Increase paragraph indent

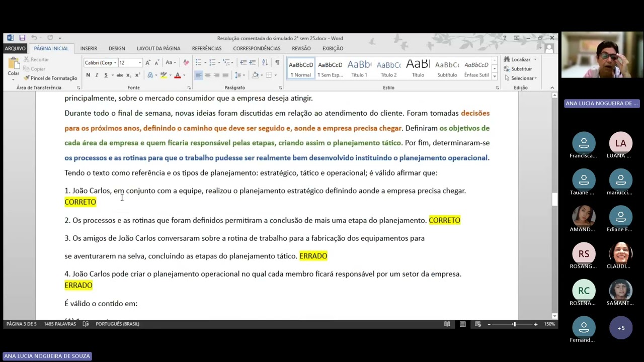253,63
